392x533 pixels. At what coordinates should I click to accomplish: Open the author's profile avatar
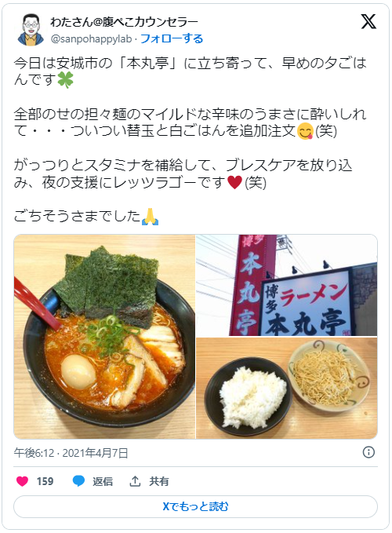click(x=31, y=30)
